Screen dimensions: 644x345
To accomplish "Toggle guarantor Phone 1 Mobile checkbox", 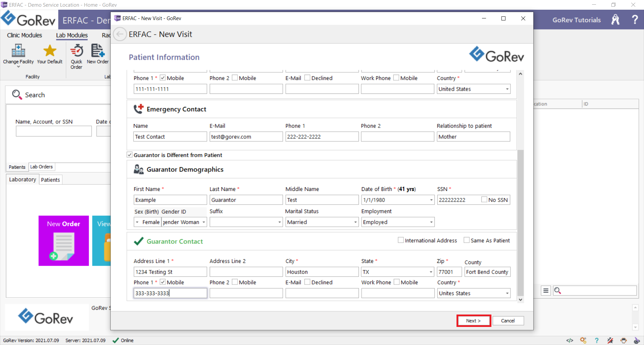I will click(x=163, y=282).
